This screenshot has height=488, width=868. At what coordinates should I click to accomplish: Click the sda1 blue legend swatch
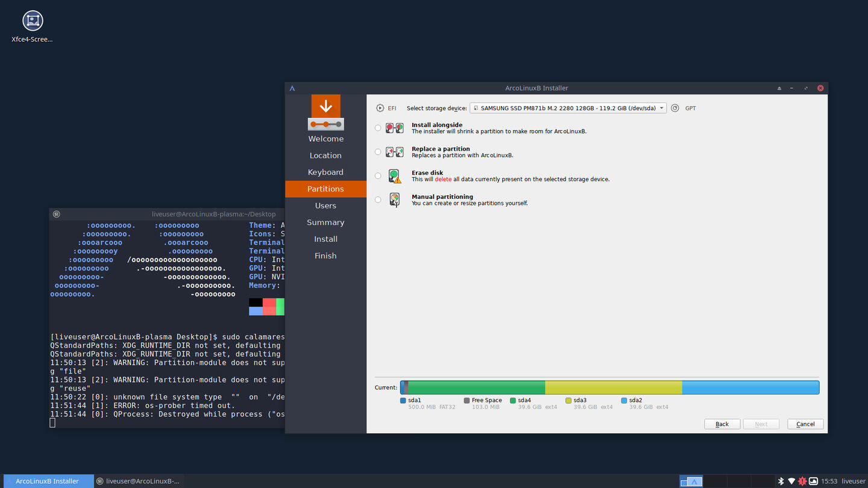[x=403, y=400]
